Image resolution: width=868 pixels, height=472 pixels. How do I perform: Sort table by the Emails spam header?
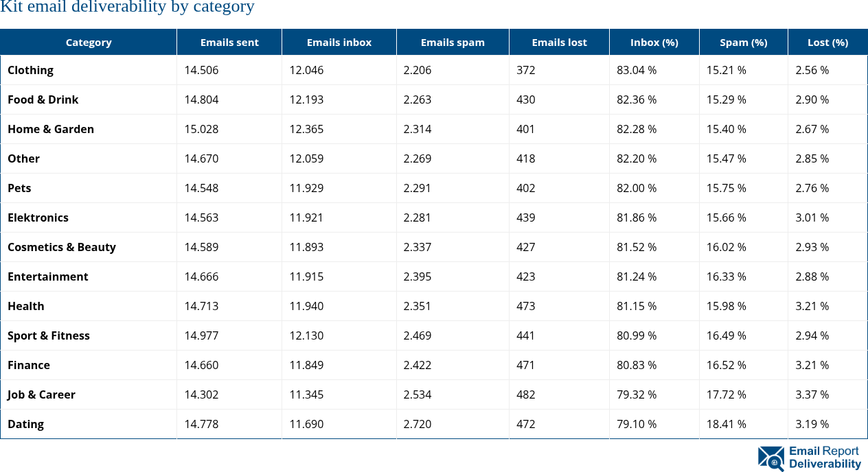pos(452,42)
